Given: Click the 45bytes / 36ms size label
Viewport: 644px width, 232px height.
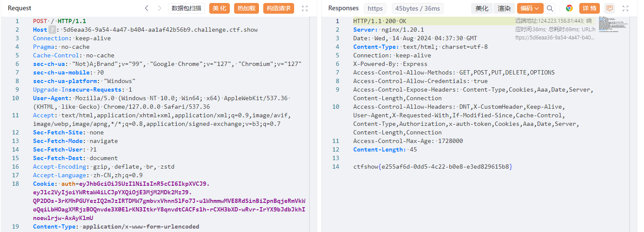Looking at the screenshot, I should tap(417, 8).
